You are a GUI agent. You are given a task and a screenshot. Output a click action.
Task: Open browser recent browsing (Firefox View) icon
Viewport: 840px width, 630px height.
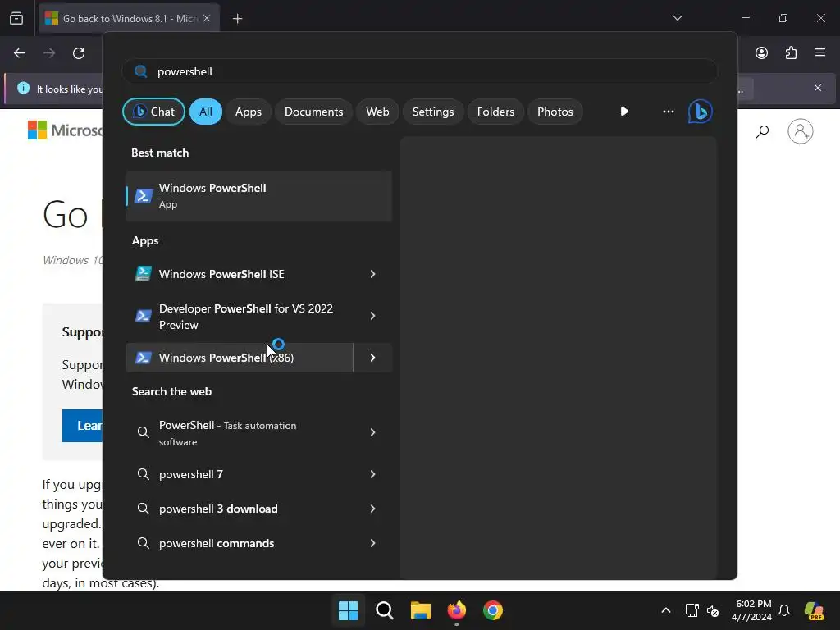pos(16,18)
